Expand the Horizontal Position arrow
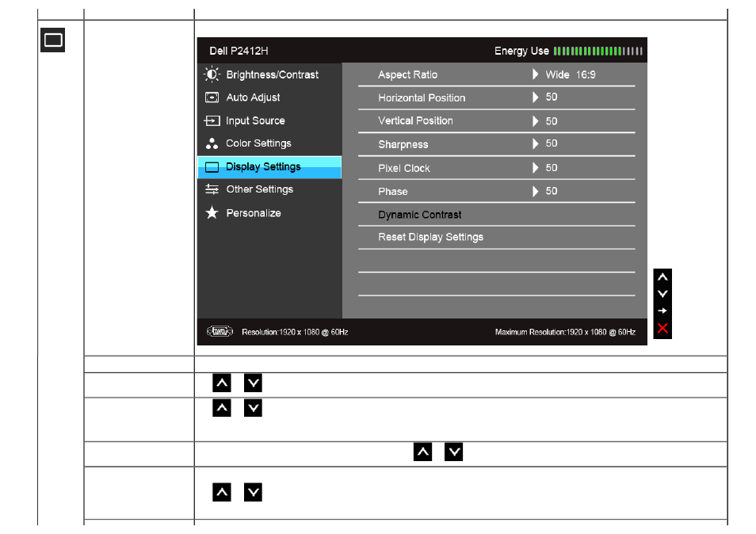Viewport: 756px width, 534px height. pyautogui.click(x=535, y=97)
